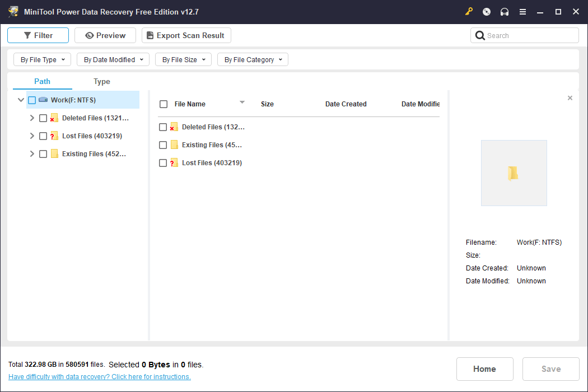The width and height of the screenshot is (588, 392).
Task: Close the preview panel with X
Action: click(x=570, y=98)
